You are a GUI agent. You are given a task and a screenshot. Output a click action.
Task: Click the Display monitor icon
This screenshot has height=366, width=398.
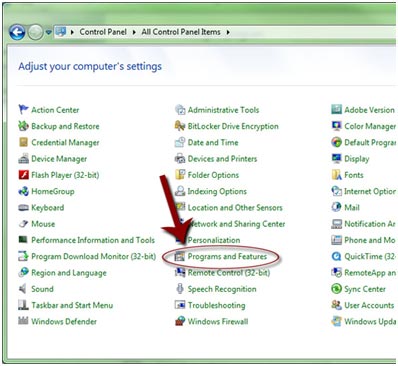(x=337, y=158)
